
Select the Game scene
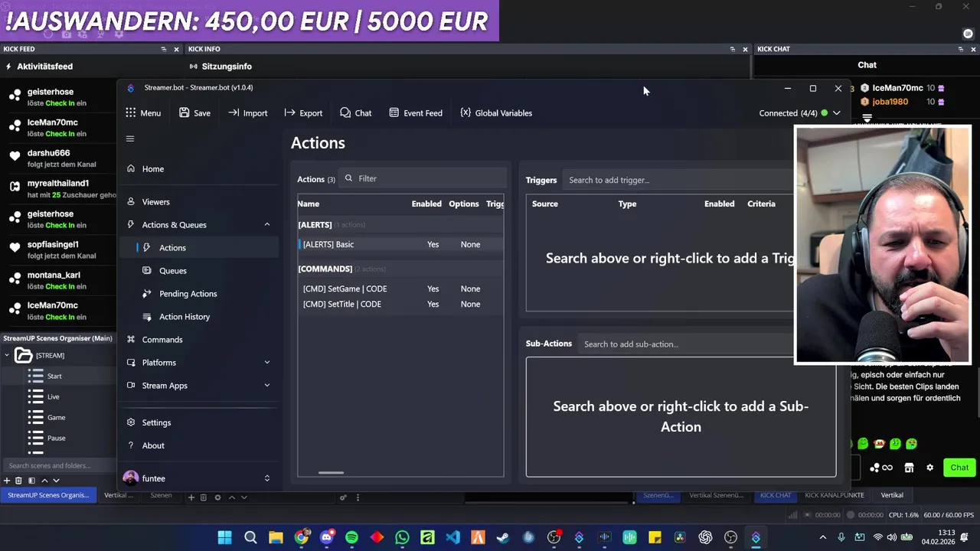click(56, 417)
